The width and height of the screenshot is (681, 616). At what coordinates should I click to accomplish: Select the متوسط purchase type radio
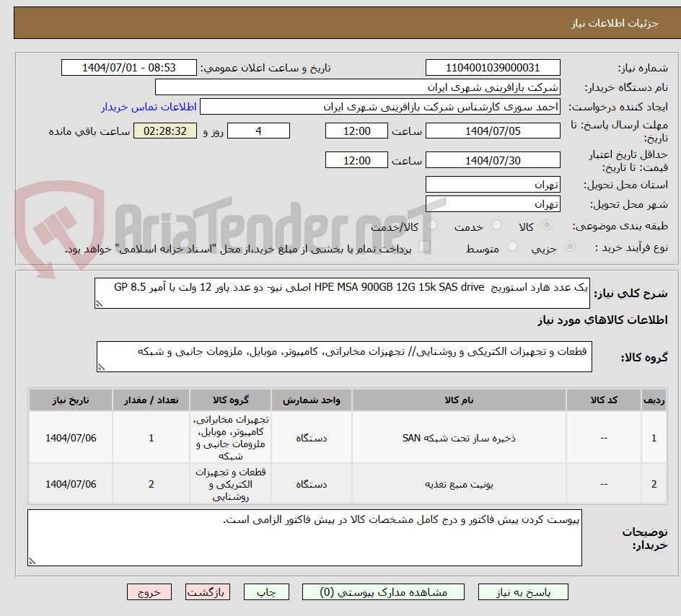512,247
